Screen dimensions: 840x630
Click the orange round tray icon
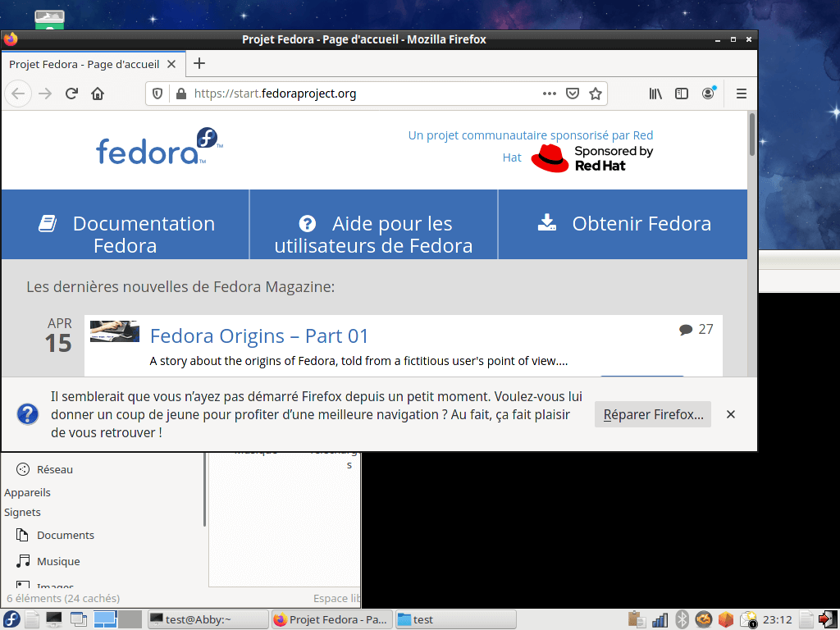[x=704, y=619]
